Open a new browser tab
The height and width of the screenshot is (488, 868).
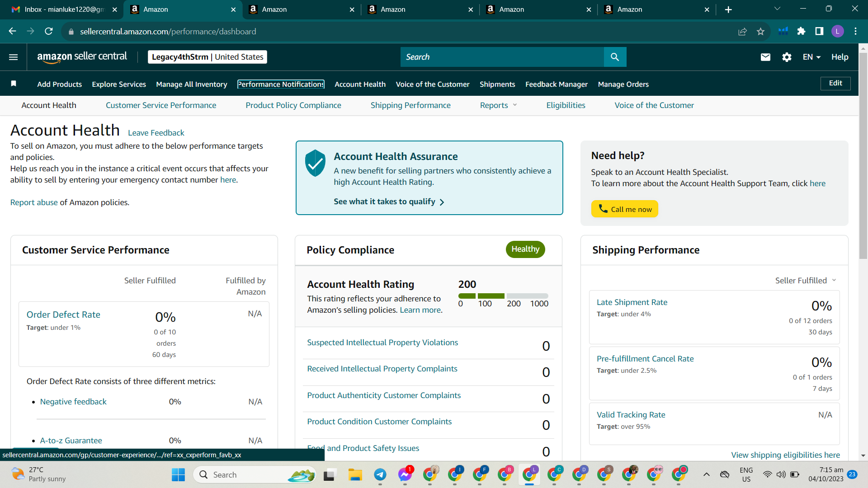[x=728, y=9]
